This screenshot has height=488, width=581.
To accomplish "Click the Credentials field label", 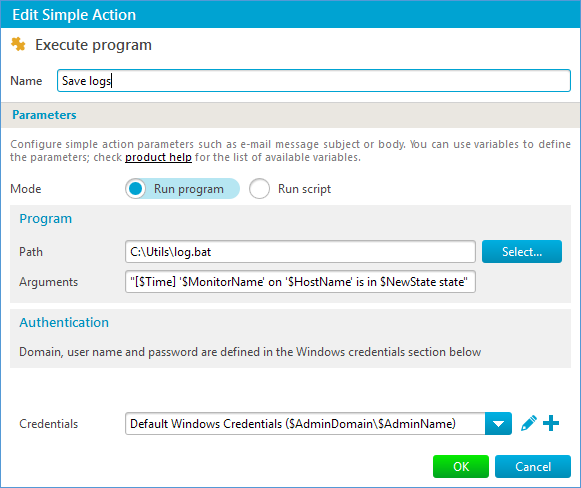I will pyautogui.click(x=49, y=424).
